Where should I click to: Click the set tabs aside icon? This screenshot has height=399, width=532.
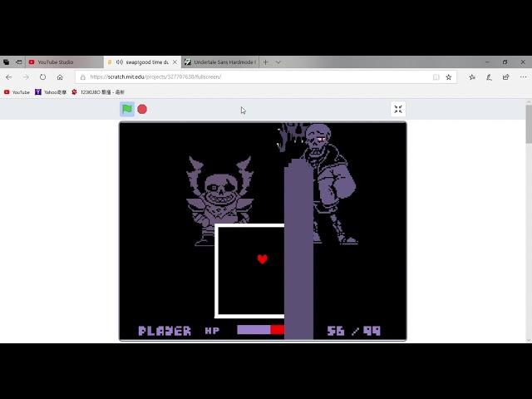pos(19,62)
